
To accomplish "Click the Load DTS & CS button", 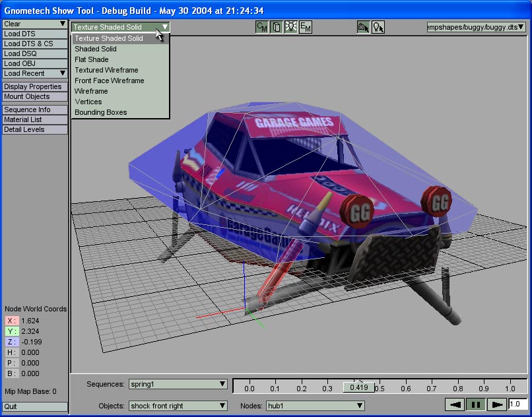I will 34,44.
